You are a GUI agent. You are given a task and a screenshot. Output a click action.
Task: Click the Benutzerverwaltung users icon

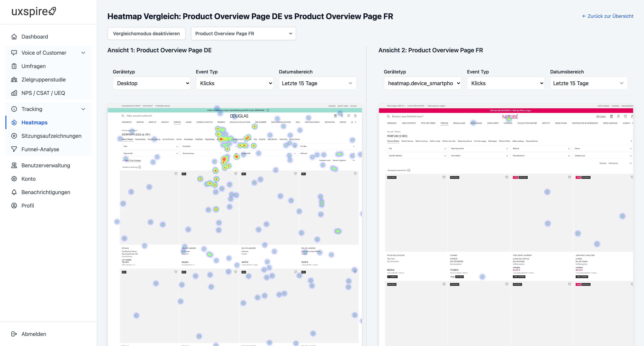pyautogui.click(x=14, y=165)
